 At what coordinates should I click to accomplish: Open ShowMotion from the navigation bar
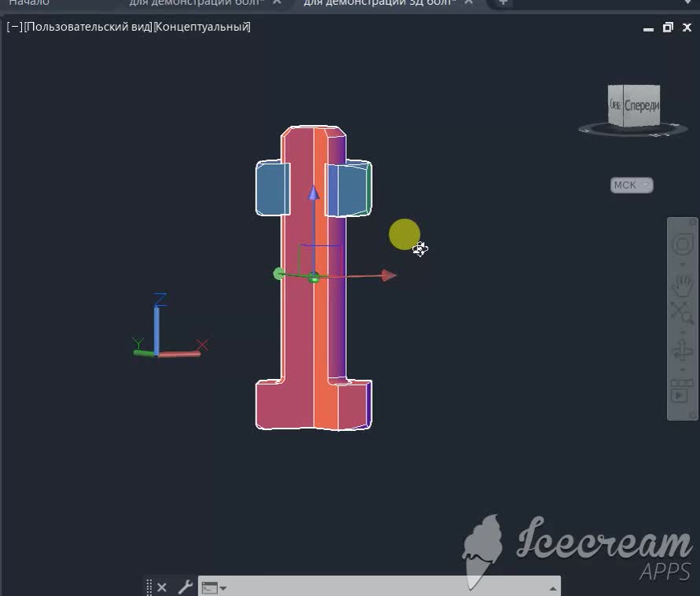pyautogui.click(x=681, y=392)
